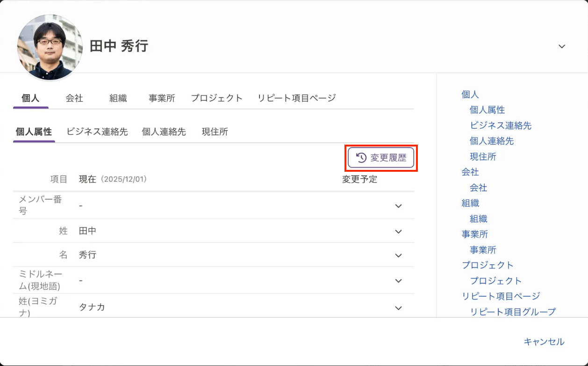Expand the ミドルネーム(現地語) row chevron
Image resolution: width=588 pixels, height=366 pixels.
coord(398,281)
